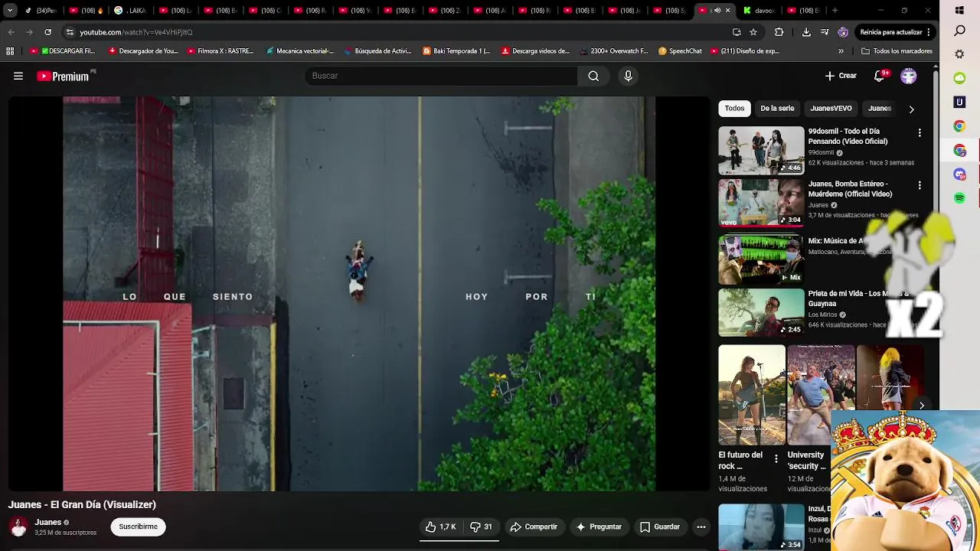
Task: Open the 99dosmil Todo el Día thumbnail
Action: [x=761, y=151]
